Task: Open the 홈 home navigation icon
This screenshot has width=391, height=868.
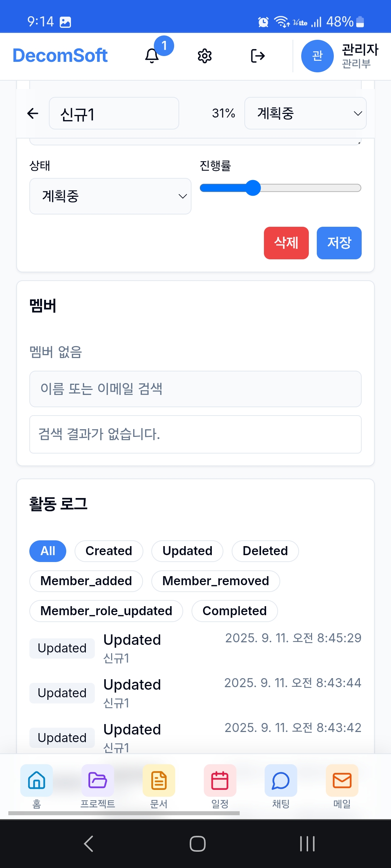Action: (x=37, y=780)
